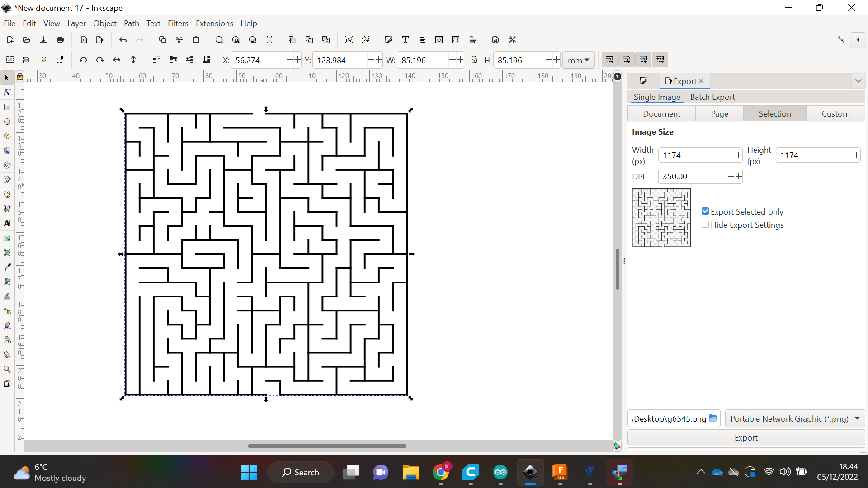Open the XML editor
The height and width of the screenshot is (488, 868).
[439, 40]
